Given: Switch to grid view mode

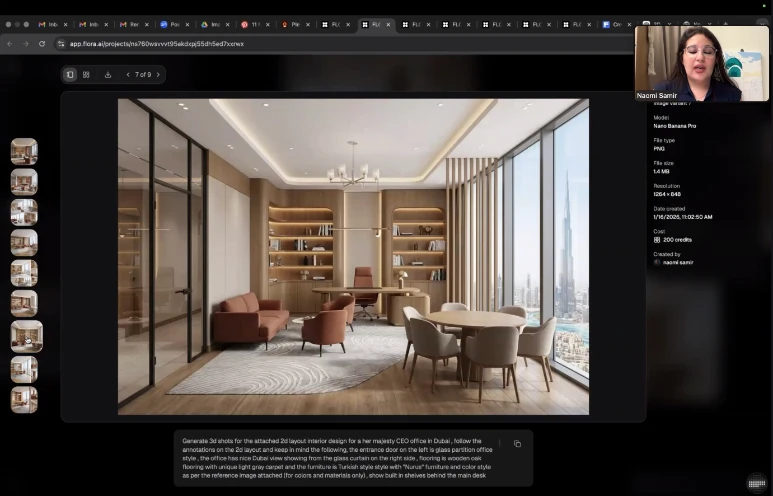Looking at the screenshot, I should coord(86,74).
